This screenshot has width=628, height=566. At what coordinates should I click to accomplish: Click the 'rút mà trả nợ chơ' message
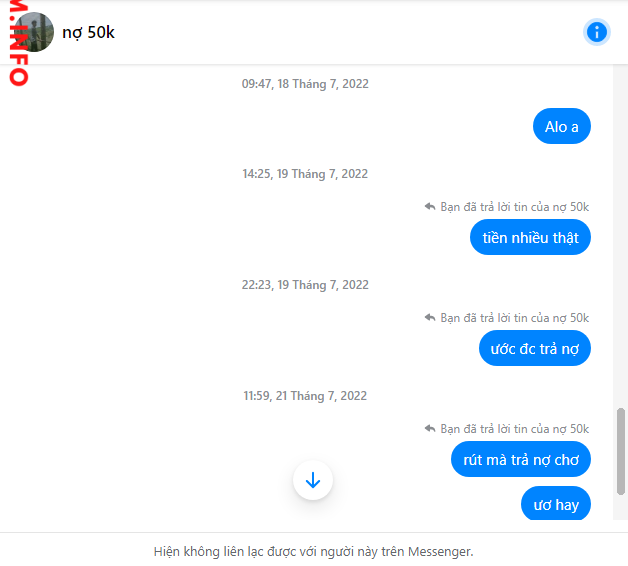[x=520, y=460]
